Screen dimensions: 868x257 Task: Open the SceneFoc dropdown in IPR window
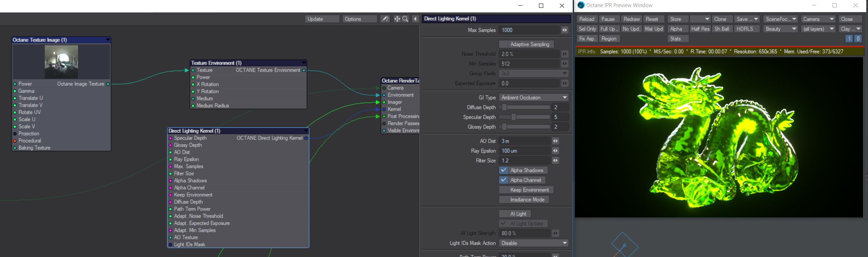click(x=781, y=19)
